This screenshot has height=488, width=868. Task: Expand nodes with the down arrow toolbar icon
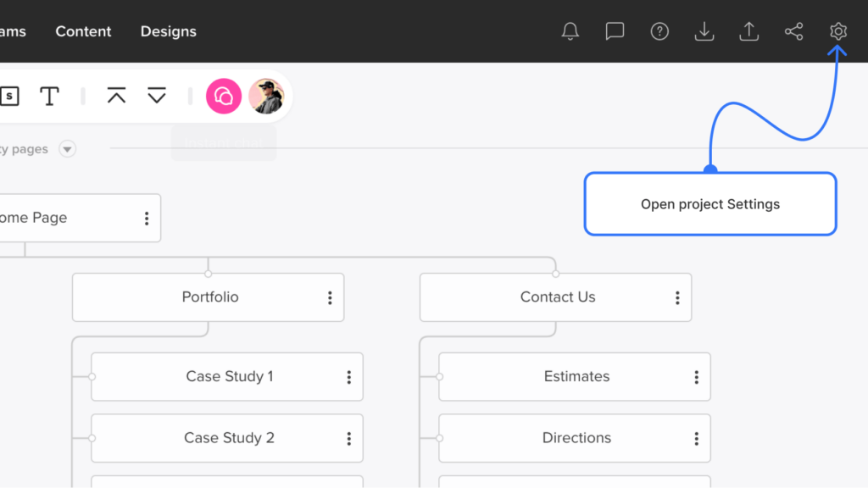tap(157, 96)
